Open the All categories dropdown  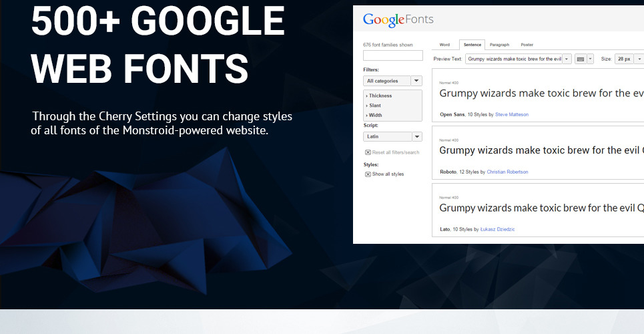[392, 81]
